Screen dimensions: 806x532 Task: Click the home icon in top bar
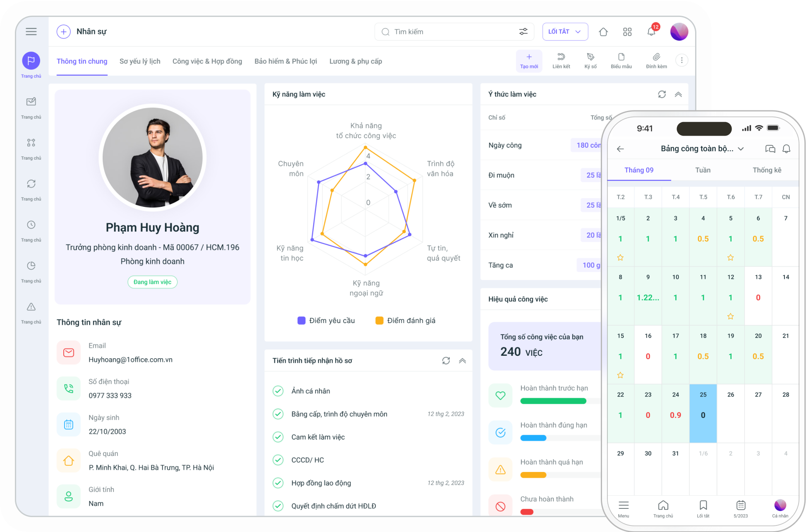603,32
